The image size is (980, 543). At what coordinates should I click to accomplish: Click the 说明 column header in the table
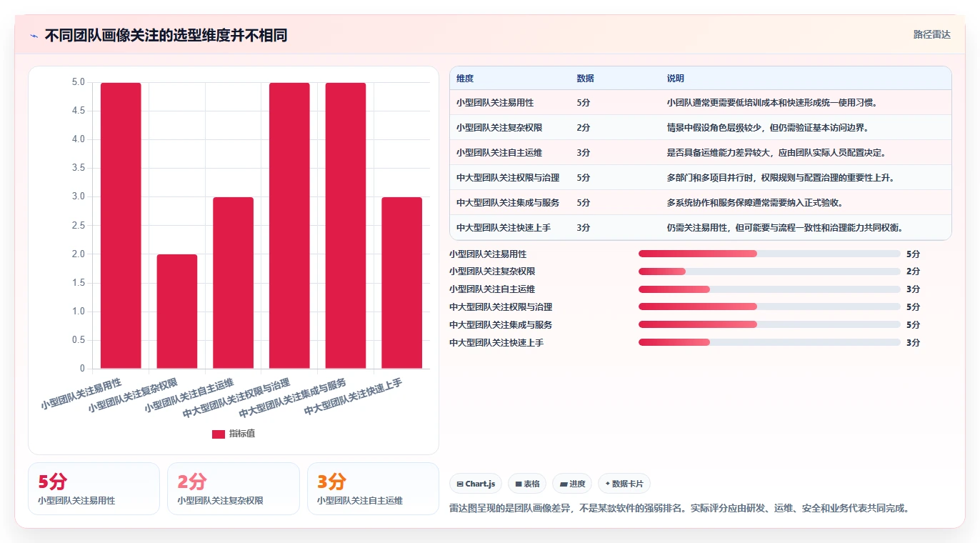point(675,79)
